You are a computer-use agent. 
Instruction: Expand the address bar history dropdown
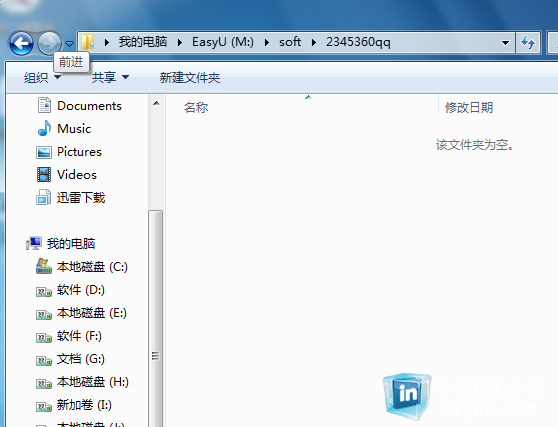click(505, 43)
